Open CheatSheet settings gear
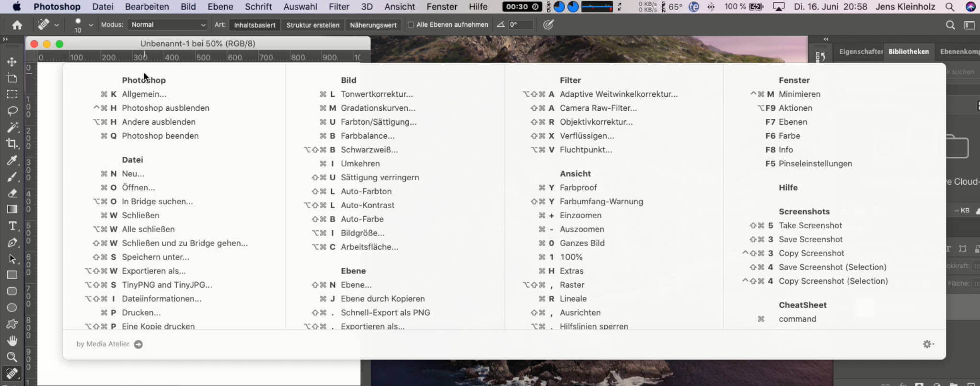This screenshot has width=980, height=386. pyautogui.click(x=928, y=344)
